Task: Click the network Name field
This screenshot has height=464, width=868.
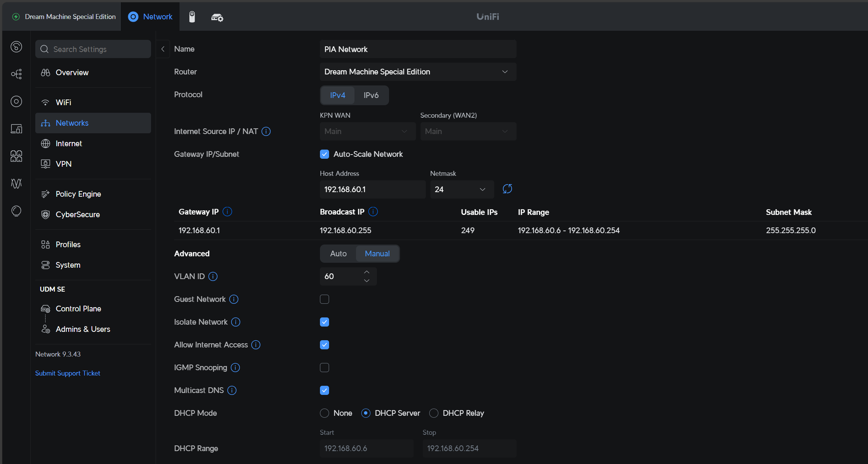Action: [x=418, y=49]
